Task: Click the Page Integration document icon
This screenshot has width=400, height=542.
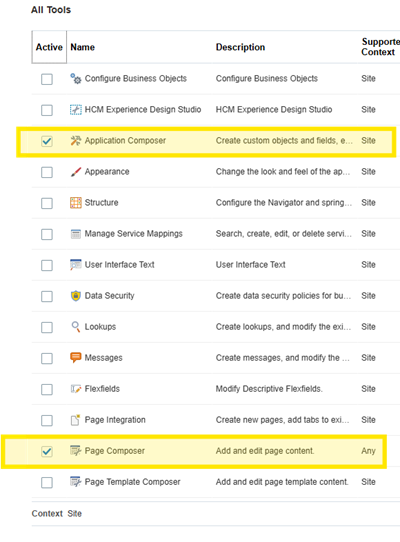Action: pyautogui.click(x=76, y=420)
